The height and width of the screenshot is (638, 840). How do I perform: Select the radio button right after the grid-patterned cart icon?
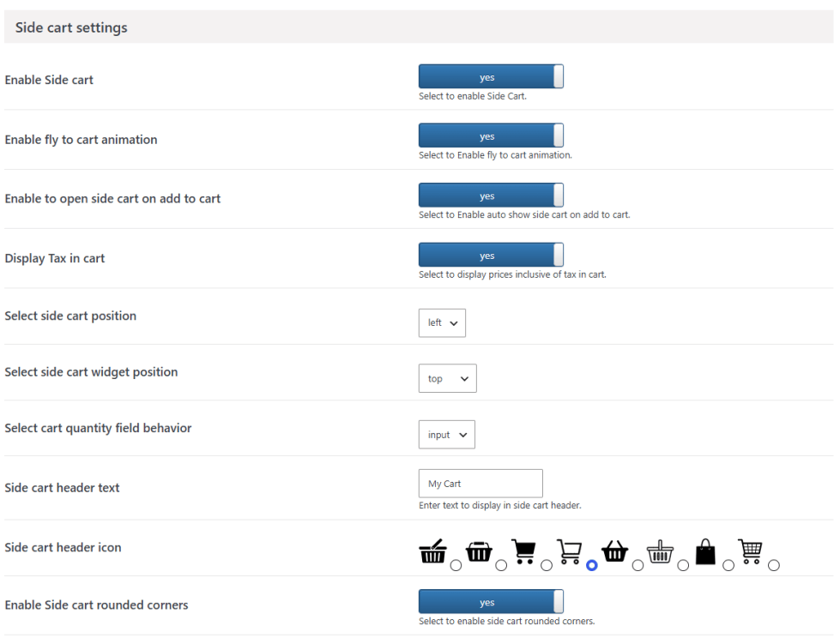tap(774, 565)
